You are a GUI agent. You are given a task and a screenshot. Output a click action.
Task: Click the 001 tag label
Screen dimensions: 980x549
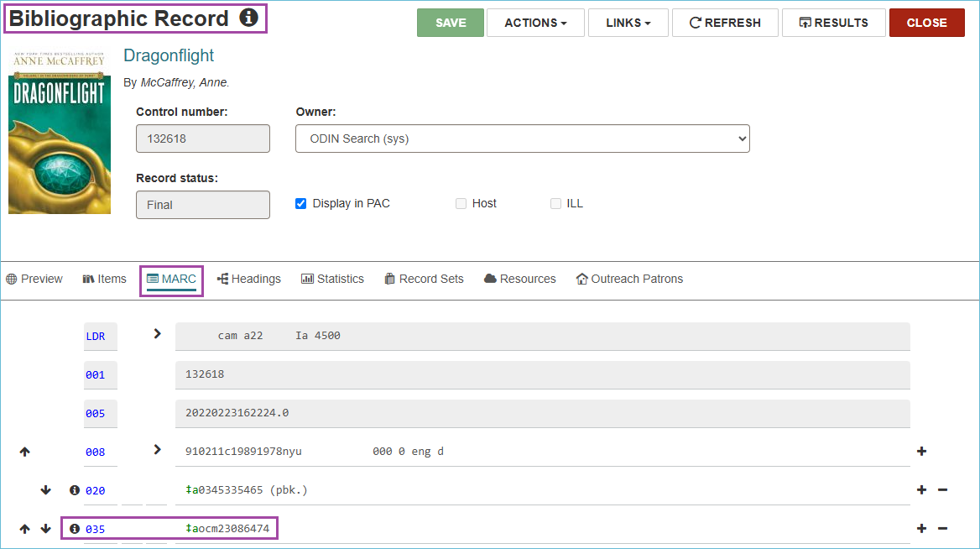(x=96, y=375)
